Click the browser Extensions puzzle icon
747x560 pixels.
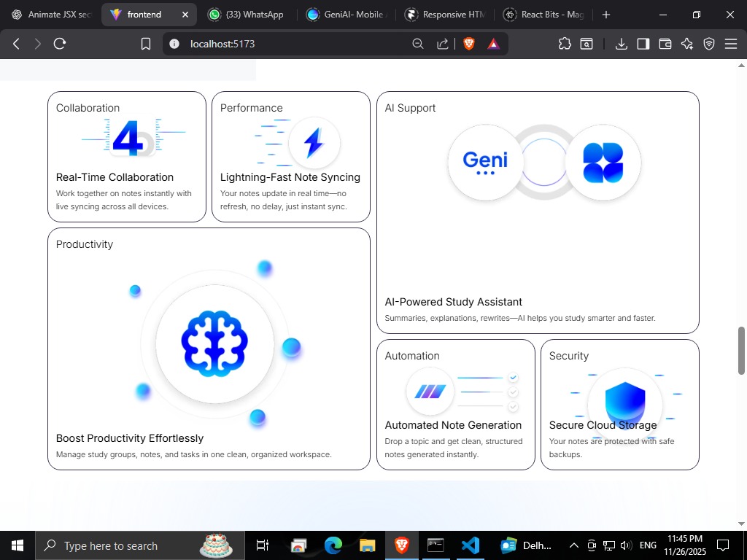point(564,44)
